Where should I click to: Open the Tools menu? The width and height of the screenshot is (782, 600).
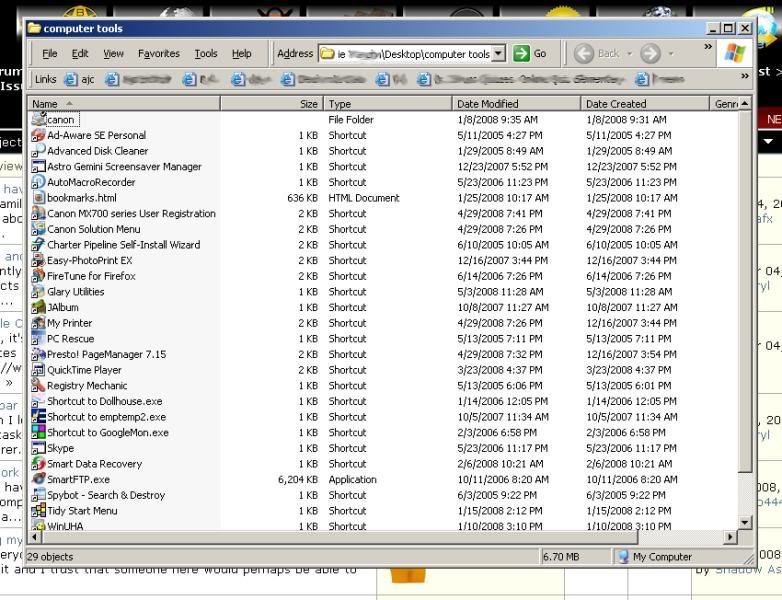(205, 53)
